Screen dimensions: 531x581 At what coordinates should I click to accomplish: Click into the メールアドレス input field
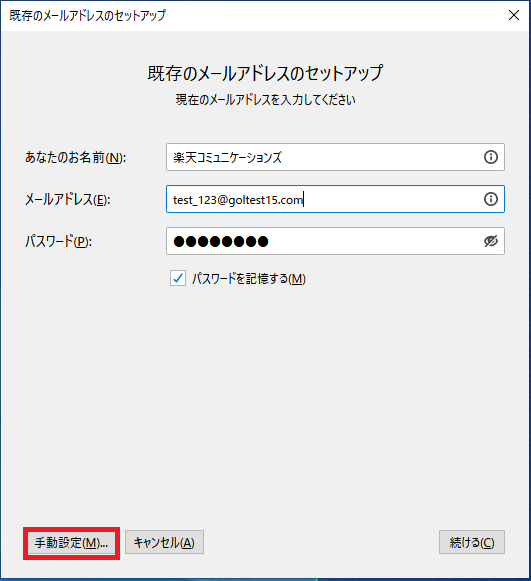335,199
